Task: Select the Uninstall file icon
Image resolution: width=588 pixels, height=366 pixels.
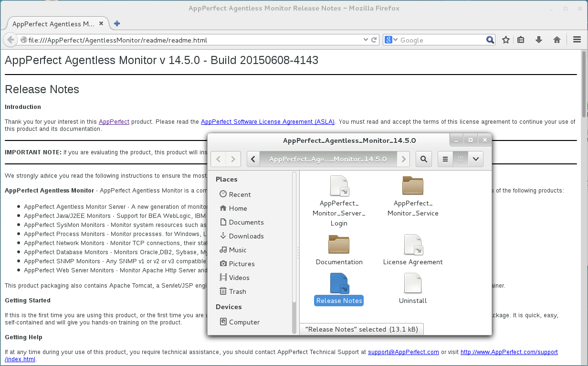Action: (413, 283)
